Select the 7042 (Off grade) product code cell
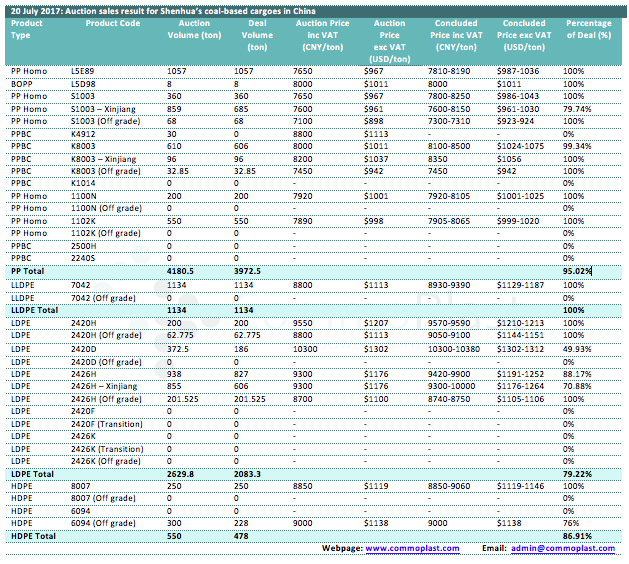Viewport: 629px width, 564px height. coord(102,298)
